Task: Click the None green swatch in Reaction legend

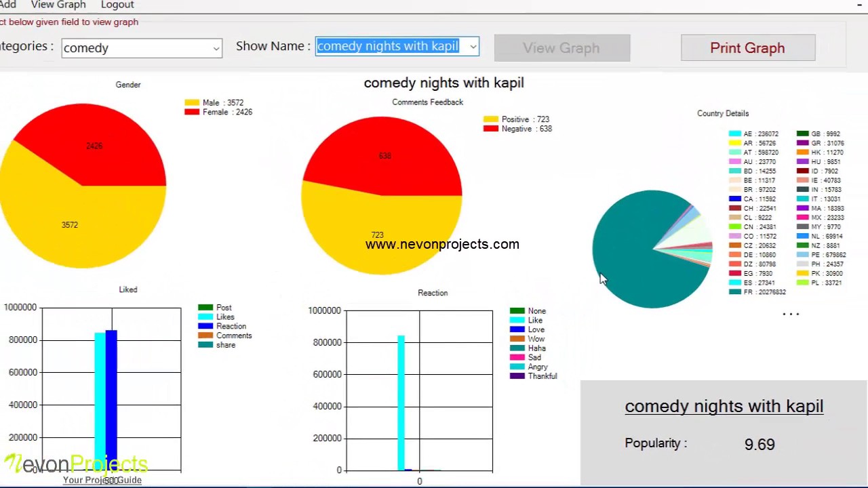Action: tap(517, 311)
